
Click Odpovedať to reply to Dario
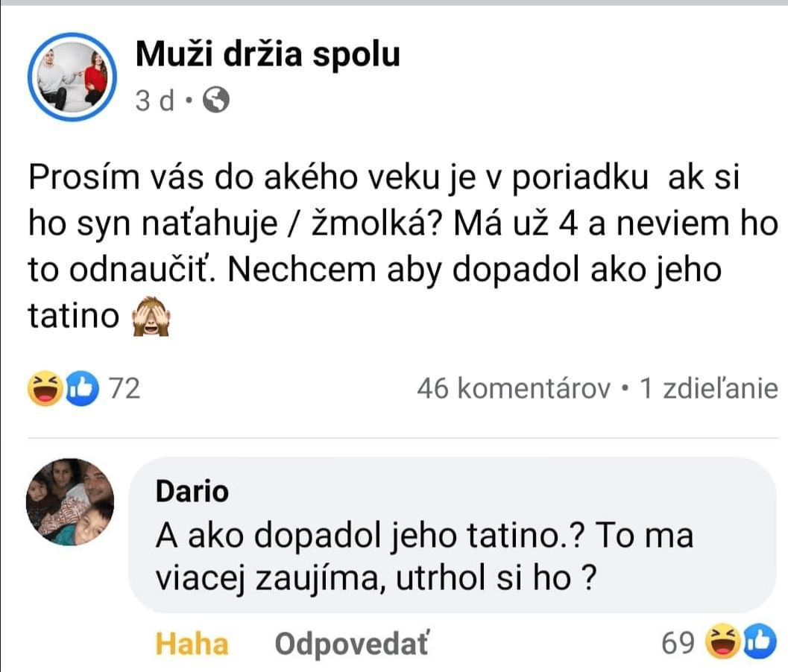pos(352,644)
